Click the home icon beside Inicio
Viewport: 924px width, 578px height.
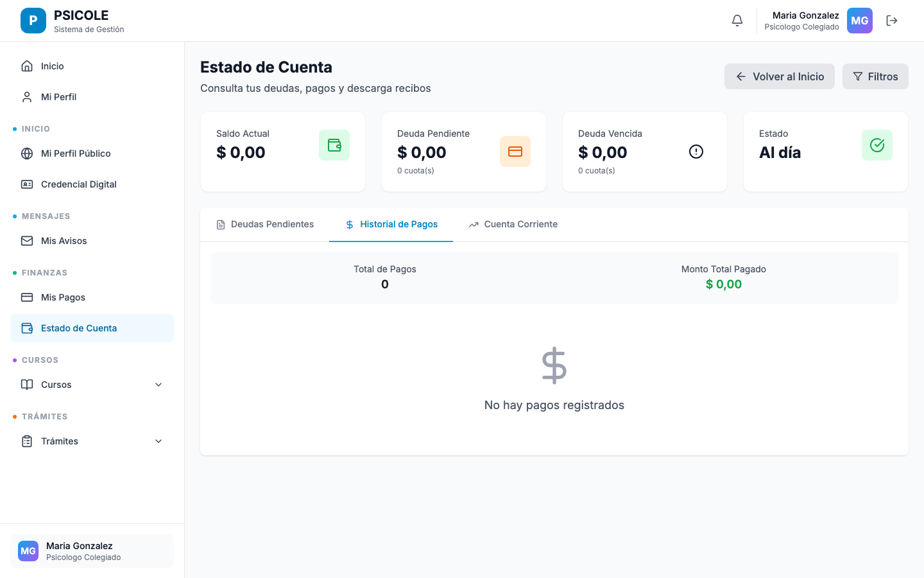(27, 66)
